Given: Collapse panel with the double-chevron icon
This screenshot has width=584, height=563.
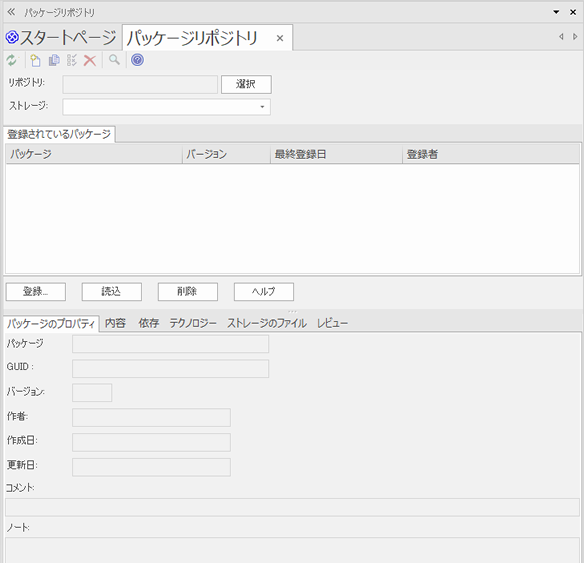Looking at the screenshot, I should (11, 12).
